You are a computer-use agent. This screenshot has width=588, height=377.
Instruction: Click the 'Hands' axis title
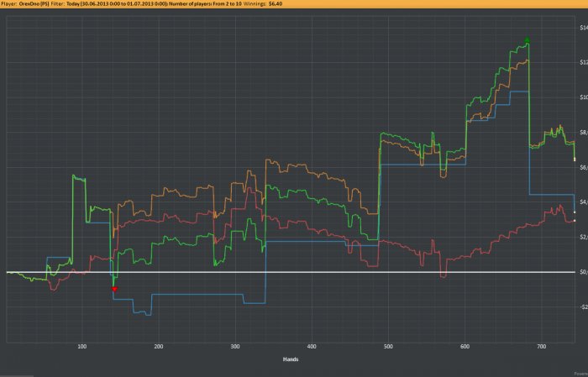pos(291,359)
